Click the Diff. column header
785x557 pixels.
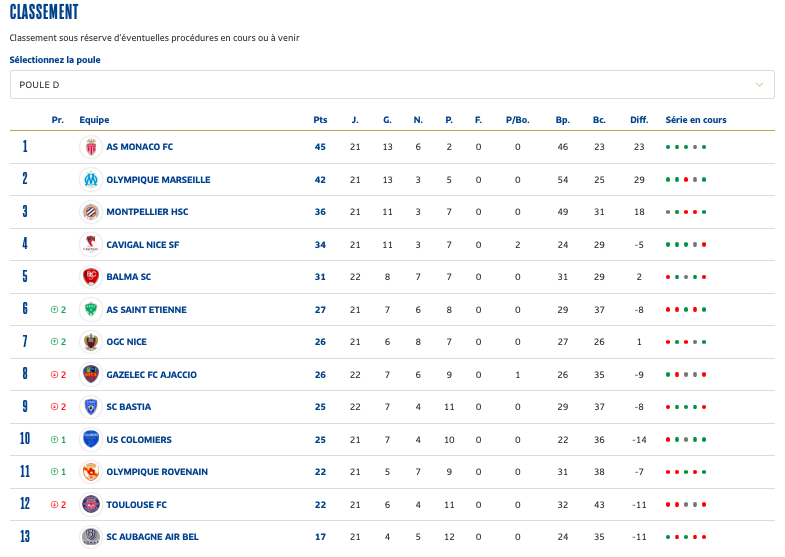pos(639,120)
